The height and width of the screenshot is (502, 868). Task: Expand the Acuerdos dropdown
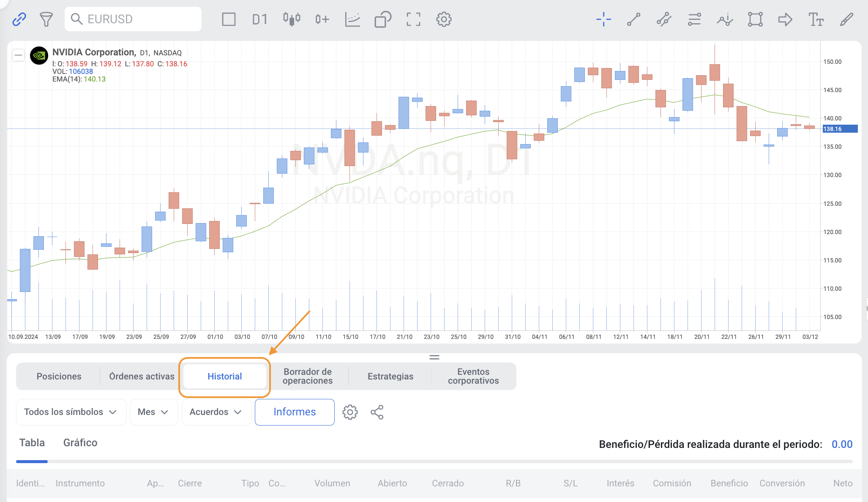point(216,412)
